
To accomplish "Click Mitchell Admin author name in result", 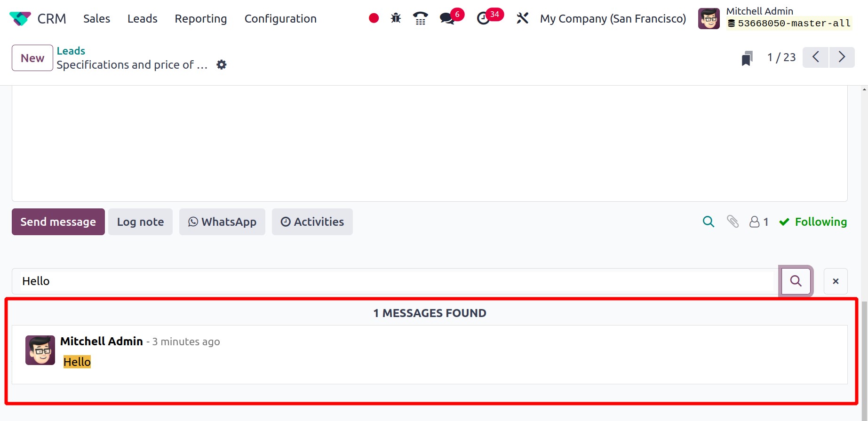I will 102,342.
